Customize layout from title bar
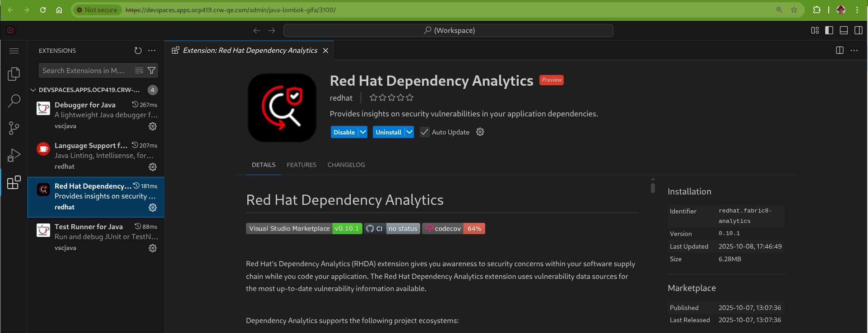Viewport: 868px width, 333px height. 815,30
